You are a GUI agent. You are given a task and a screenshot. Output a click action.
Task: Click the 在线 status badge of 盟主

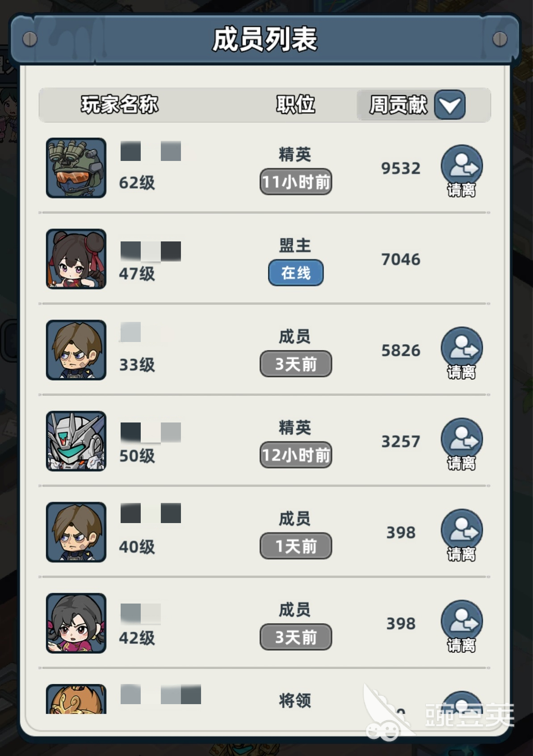296,272
